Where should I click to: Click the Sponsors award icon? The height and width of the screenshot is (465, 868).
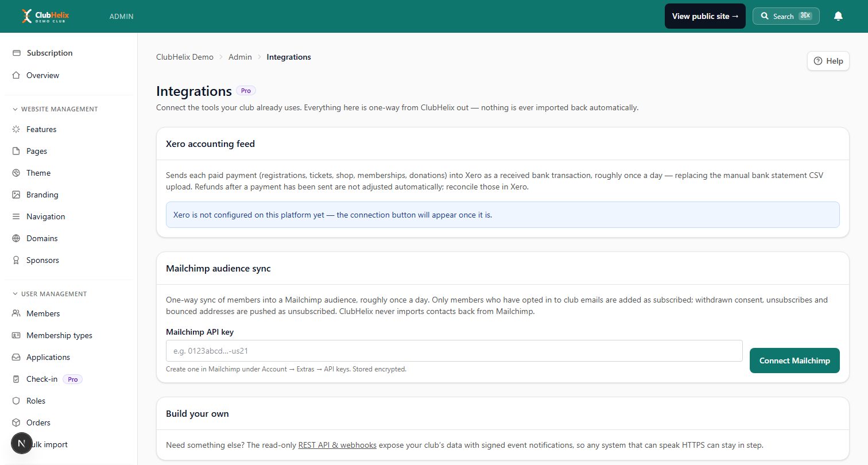(16, 260)
